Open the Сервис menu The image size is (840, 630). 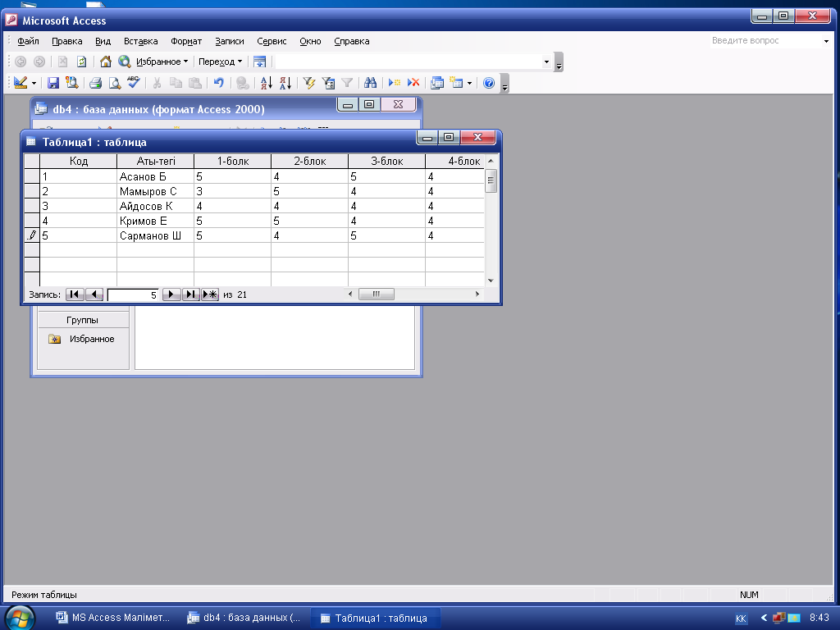click(272, 41)
